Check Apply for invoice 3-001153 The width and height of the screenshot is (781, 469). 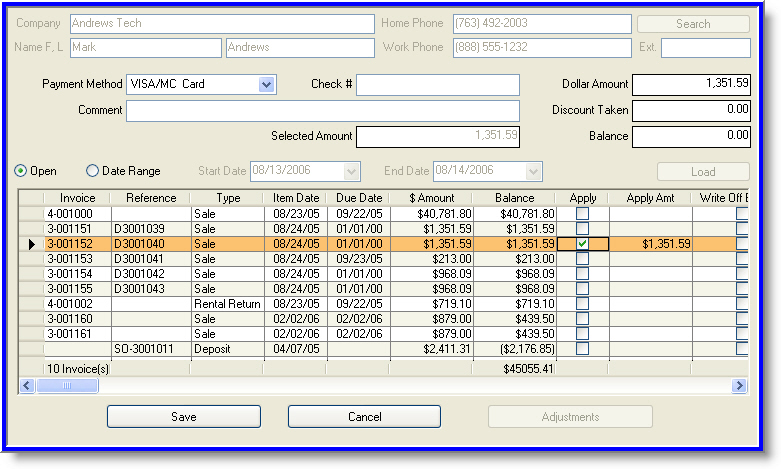[582, 258]
